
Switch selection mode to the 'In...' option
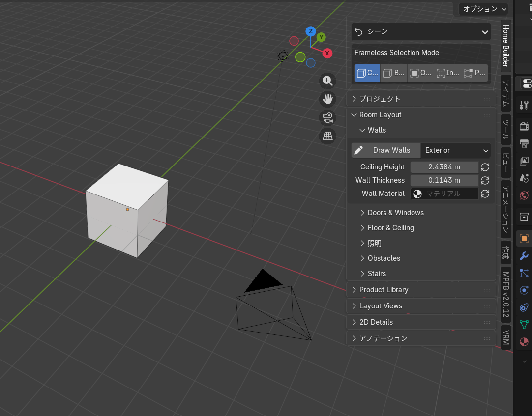click(447, 73)
